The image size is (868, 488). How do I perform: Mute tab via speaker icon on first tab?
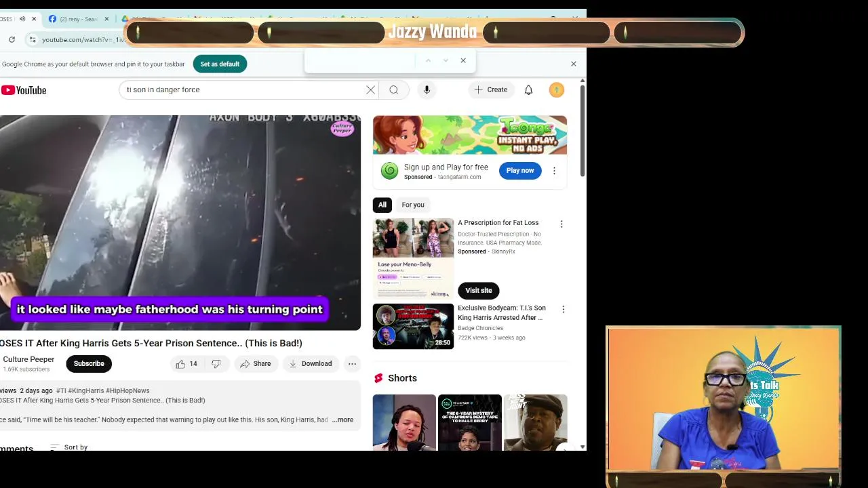coord(22,19)
